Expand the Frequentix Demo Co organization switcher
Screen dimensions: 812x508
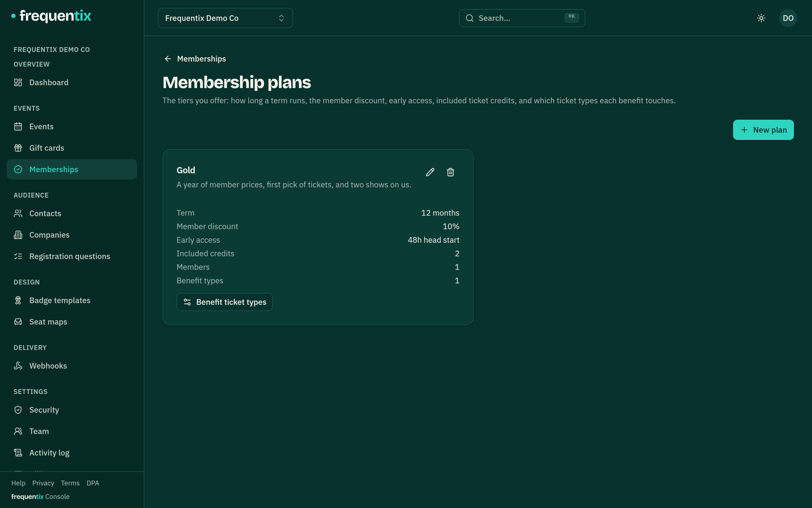[x=225, y=18]
